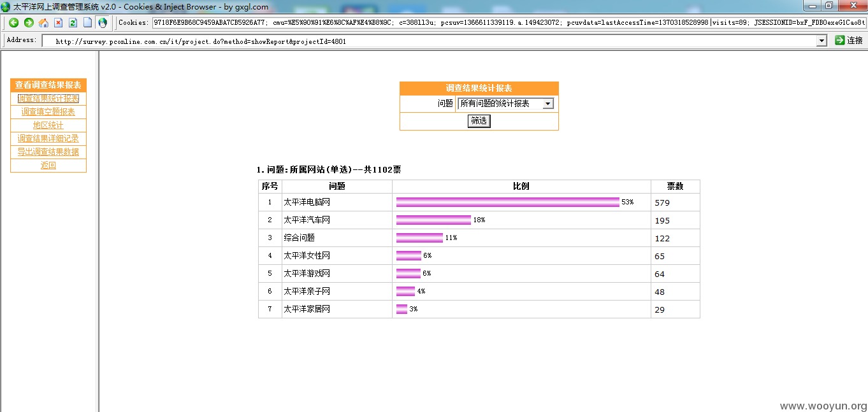This screenshot has height=412, width=868.
Task: Click the vote count 122
Action: pos(662,239)
